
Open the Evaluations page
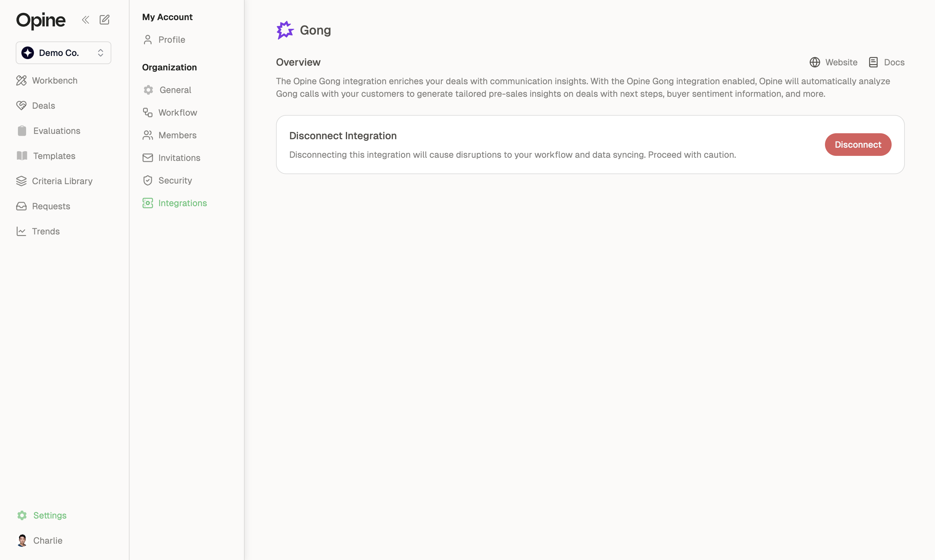coord(57,131)
